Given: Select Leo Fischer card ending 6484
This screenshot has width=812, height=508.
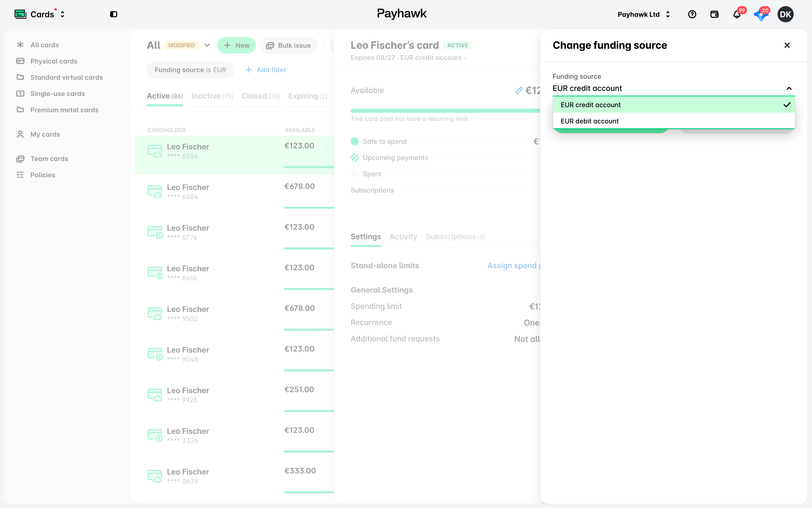Looking at the screenshot, I should (234, 195).
